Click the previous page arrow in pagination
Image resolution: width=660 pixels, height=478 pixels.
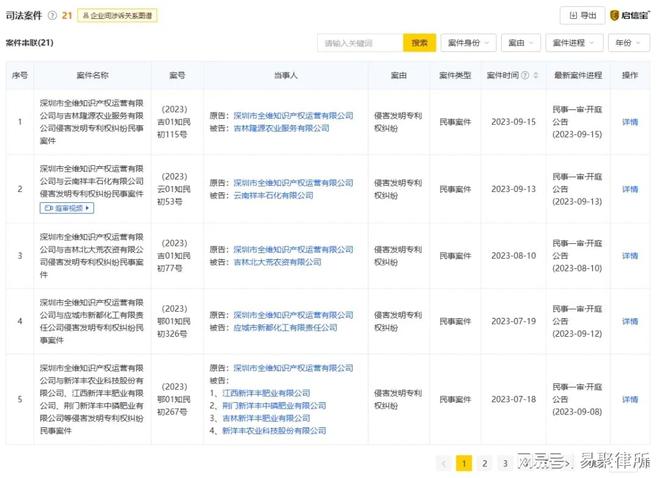(x=444, y=463)
